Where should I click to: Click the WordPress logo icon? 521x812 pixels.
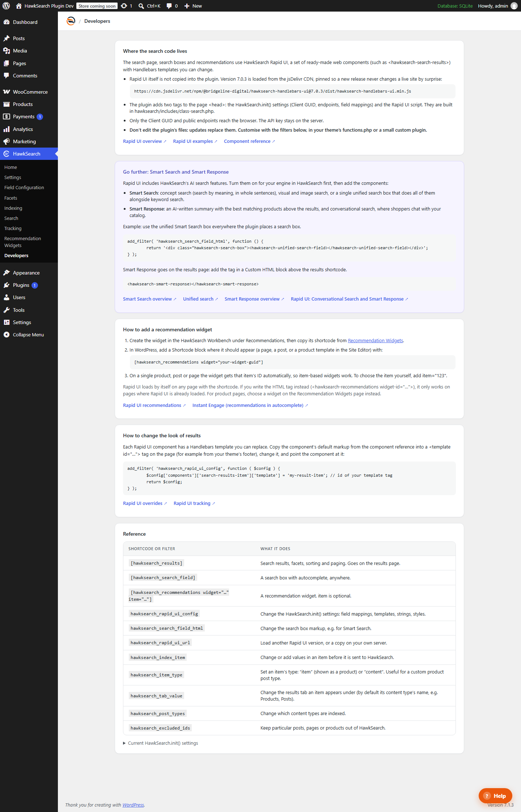(6, 6)
